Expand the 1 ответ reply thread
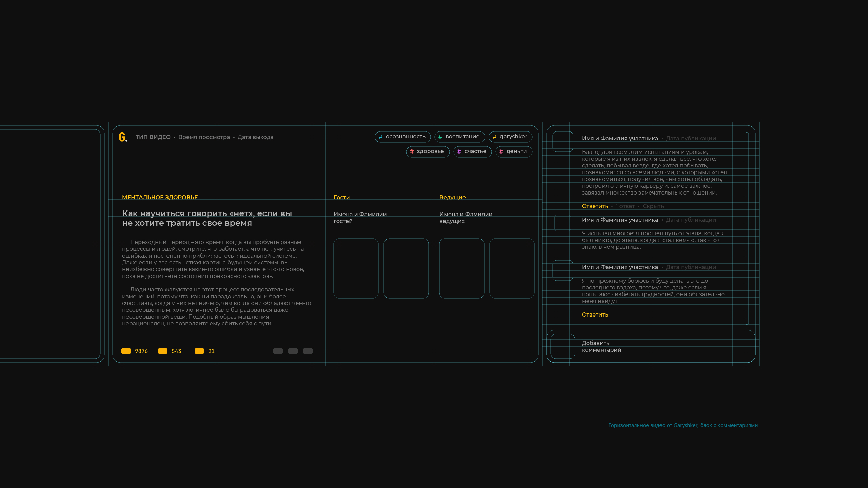The image size is (868, 488). [x=625, y=206]
